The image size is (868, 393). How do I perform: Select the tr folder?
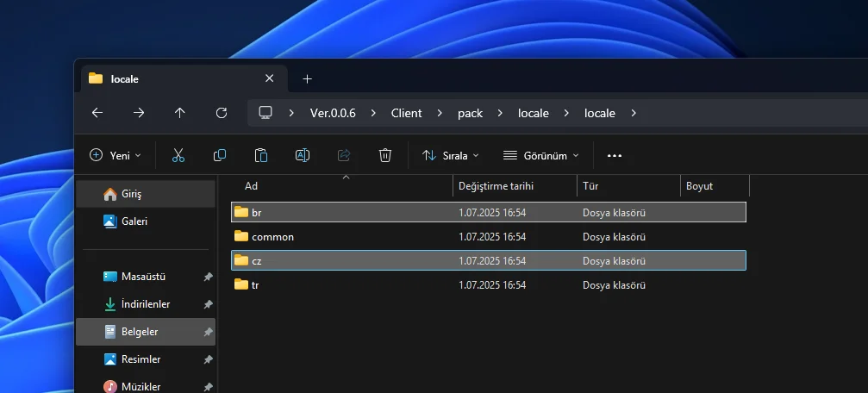click(x=488, y=285)
